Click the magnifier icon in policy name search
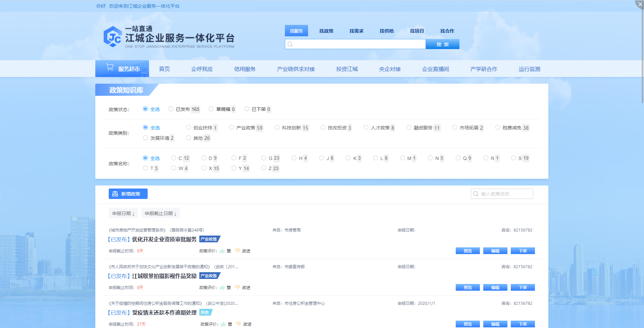 pyautogui.click(x=476, y=194)
